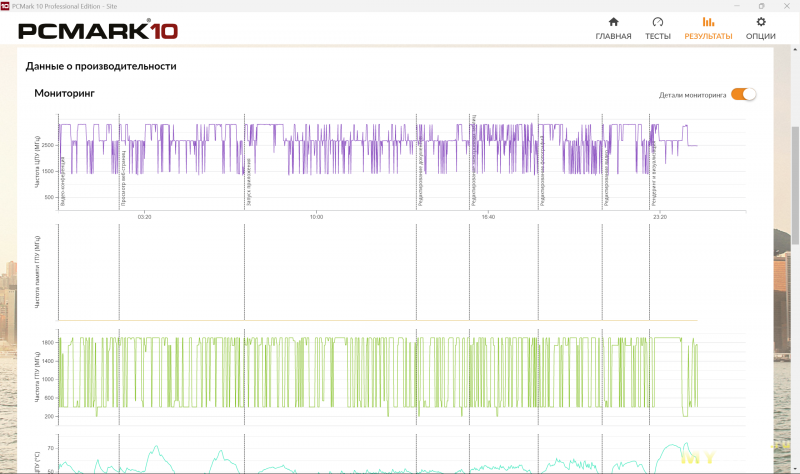
Task: Click the PCMARK 10 logo
Action: click(99, 30)
